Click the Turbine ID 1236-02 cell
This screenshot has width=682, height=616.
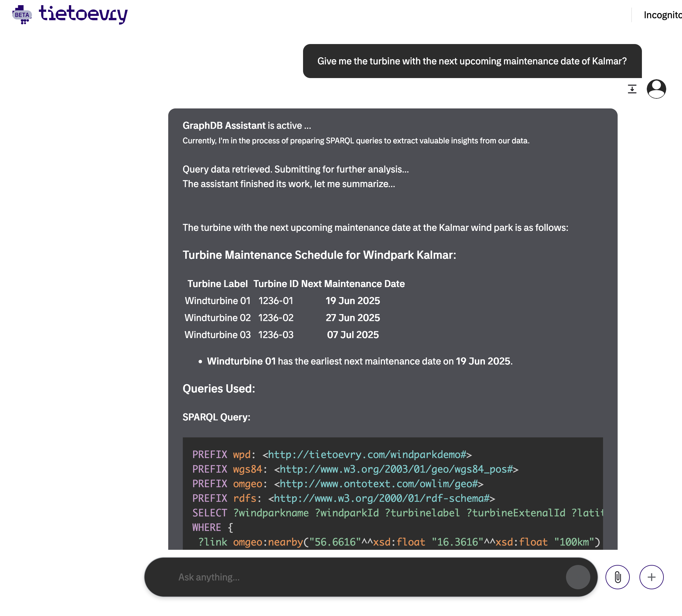pos(276,317)
